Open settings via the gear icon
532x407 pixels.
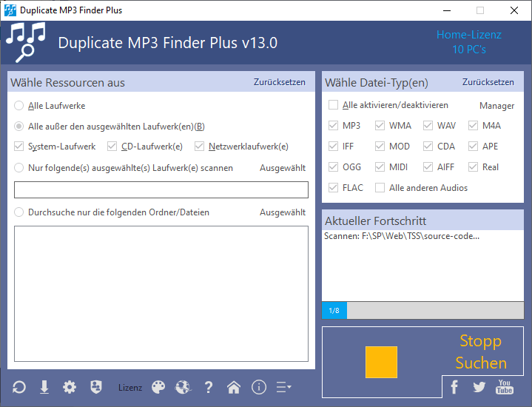point(70,387)
